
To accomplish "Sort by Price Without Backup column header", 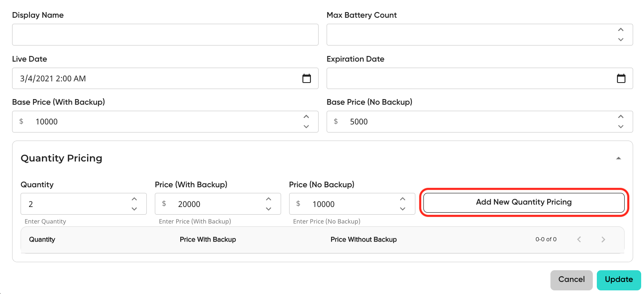I will (x=363, y=240).
